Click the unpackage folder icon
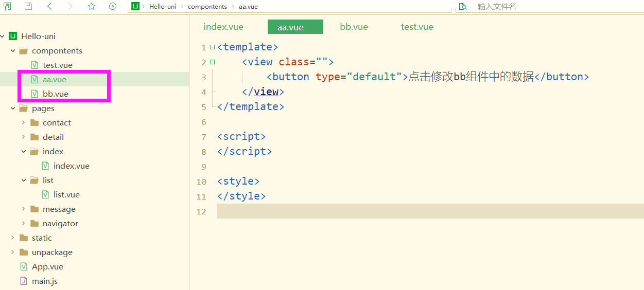Viewport: 644px width, 290px height. click(23, 252)
